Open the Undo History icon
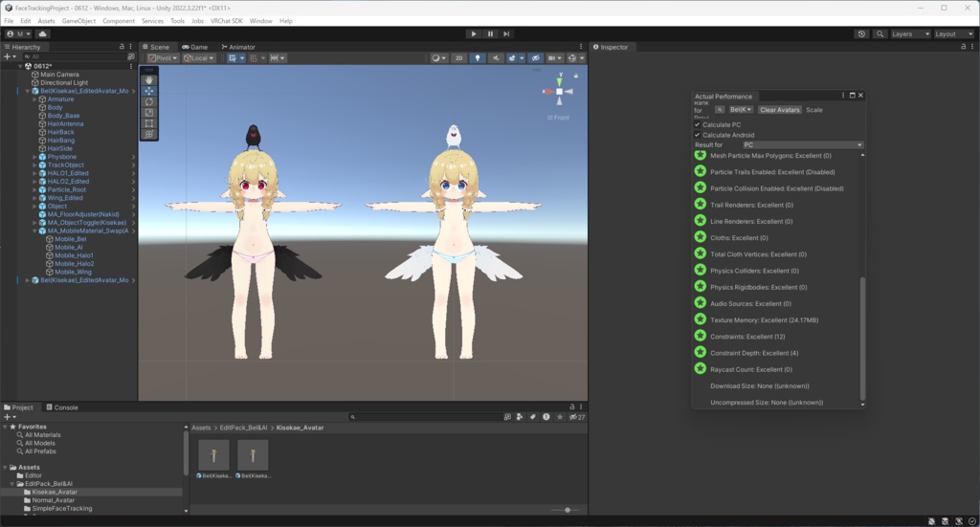 (x=861, y=33)
